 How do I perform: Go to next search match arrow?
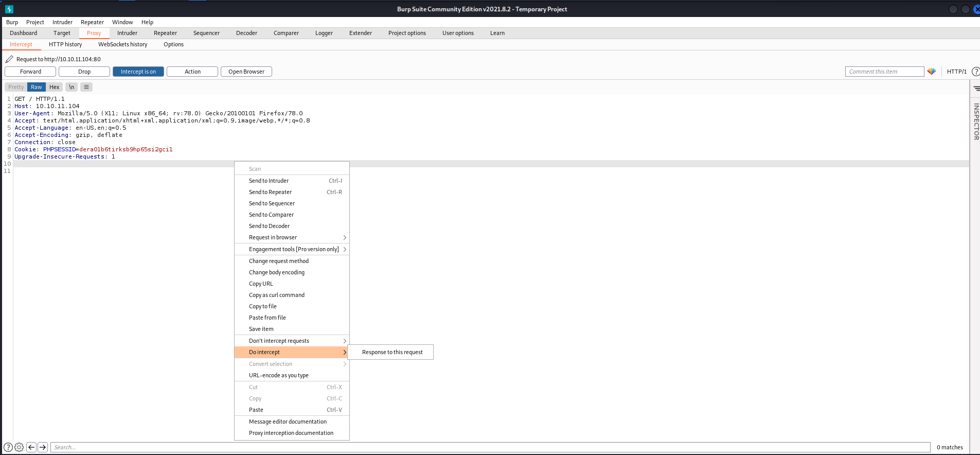click(43, 447)
